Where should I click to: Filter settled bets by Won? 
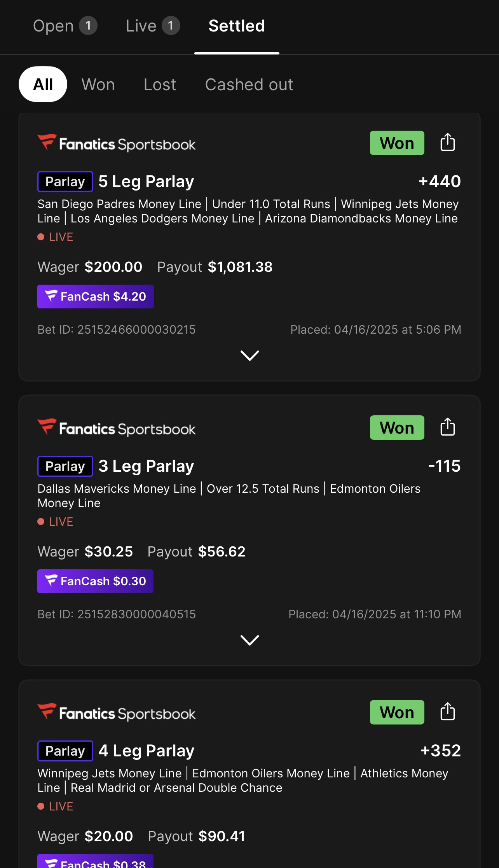[98, 84]
